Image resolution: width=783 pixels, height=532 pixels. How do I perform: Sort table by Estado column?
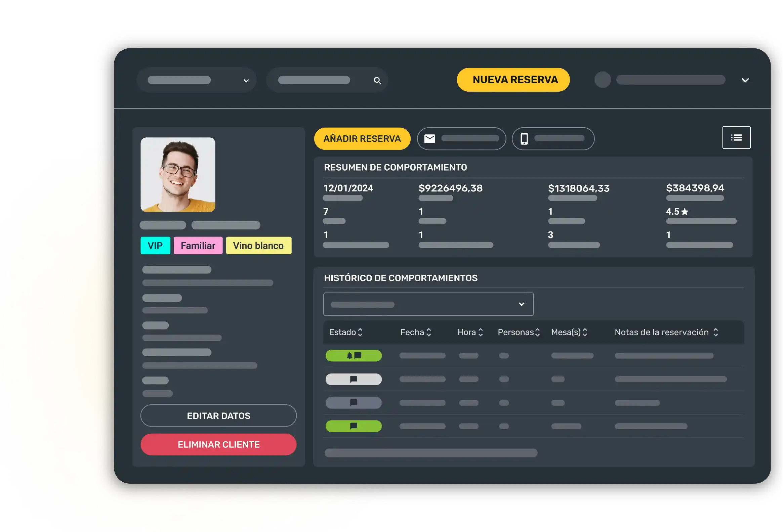(x=360, y=332)
